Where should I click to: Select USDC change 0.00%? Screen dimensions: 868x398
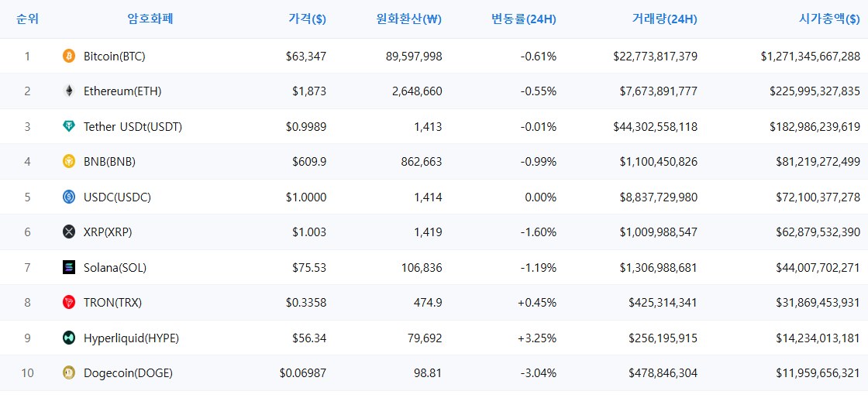[541, 197]
